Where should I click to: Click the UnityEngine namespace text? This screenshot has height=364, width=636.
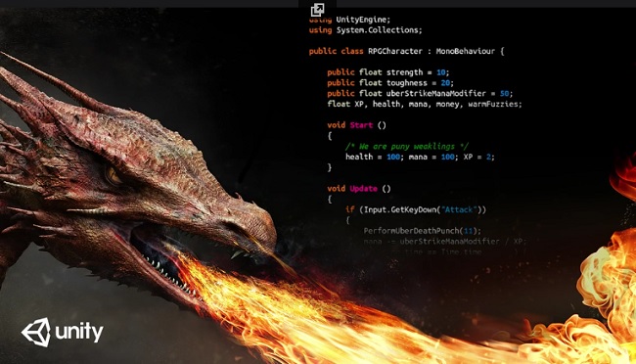coord(361,20)
